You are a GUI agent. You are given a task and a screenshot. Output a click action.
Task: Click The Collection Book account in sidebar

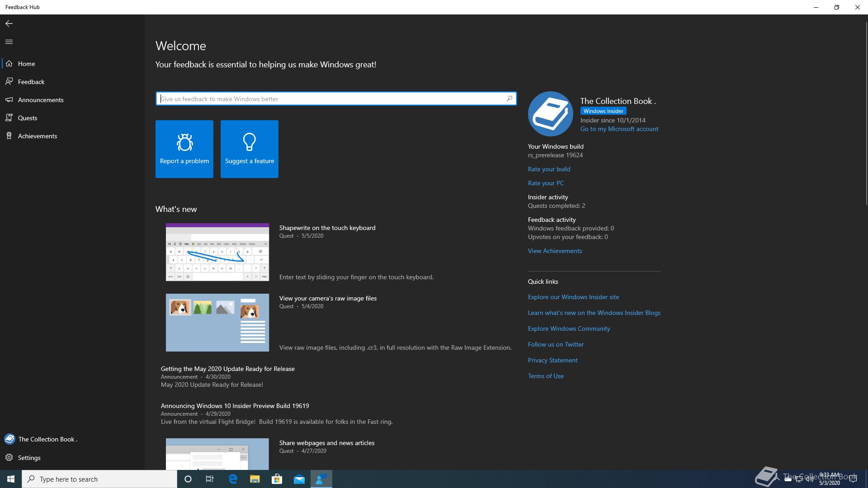pyautogui.click(x=72, y=439)
